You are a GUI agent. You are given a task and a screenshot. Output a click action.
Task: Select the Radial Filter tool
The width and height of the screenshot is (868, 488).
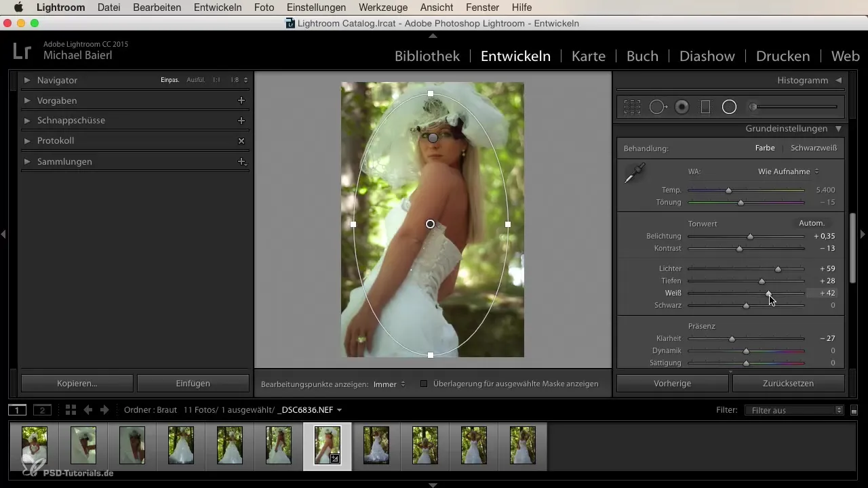click(729, 107)
